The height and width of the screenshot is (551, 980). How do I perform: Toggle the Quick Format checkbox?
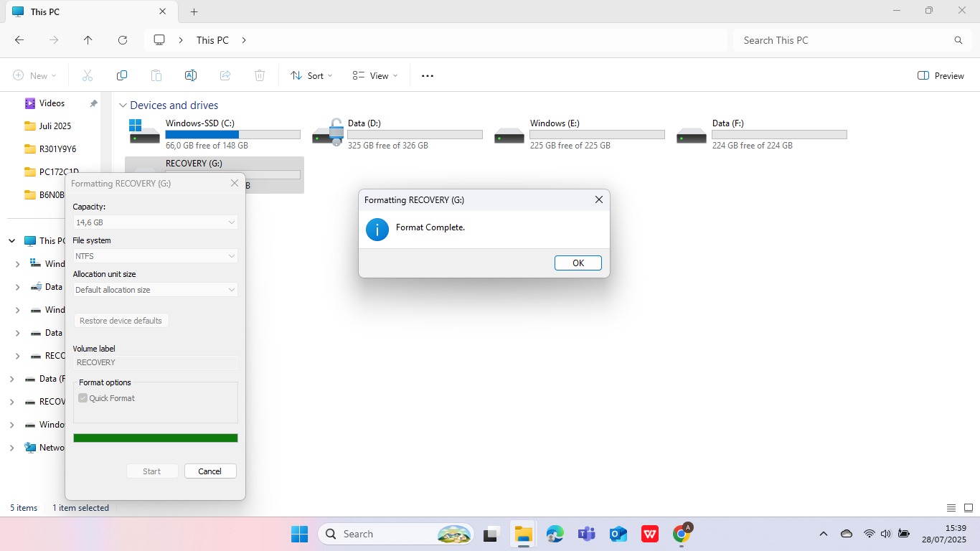[83, 398]
